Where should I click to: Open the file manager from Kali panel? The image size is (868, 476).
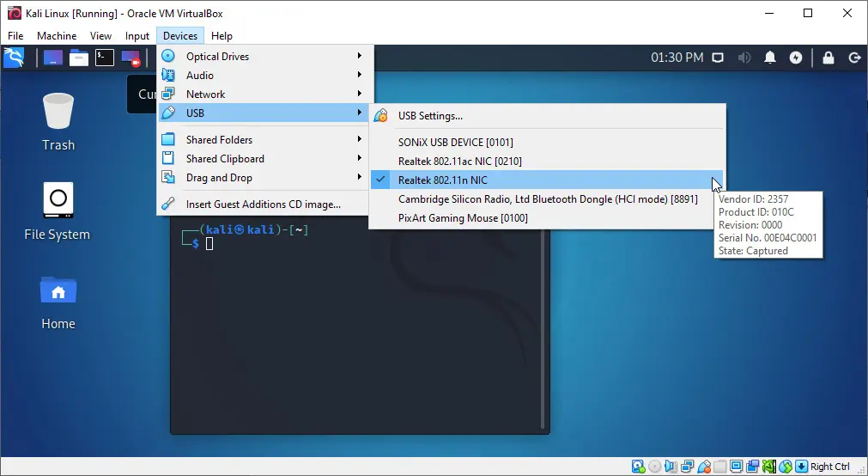click(79, 58)
